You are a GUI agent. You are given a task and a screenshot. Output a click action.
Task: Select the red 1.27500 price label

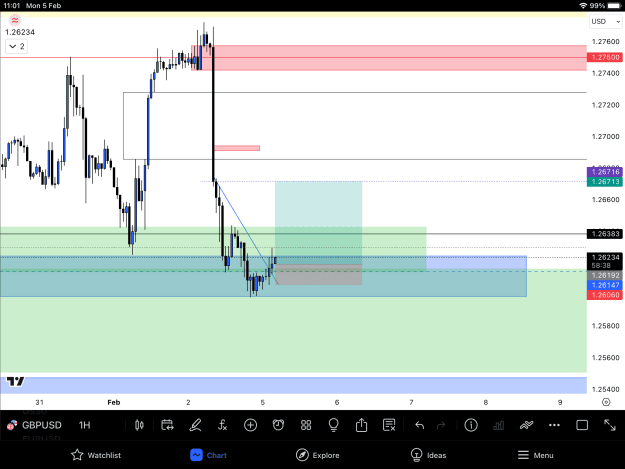point(605,57)
